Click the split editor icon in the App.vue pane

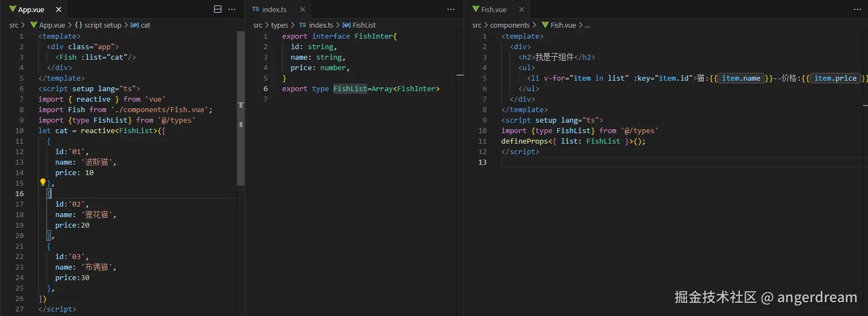point(217,9)
